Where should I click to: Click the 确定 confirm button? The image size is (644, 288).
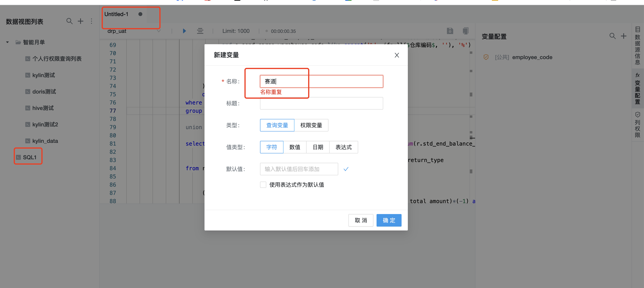click(389, 220)
